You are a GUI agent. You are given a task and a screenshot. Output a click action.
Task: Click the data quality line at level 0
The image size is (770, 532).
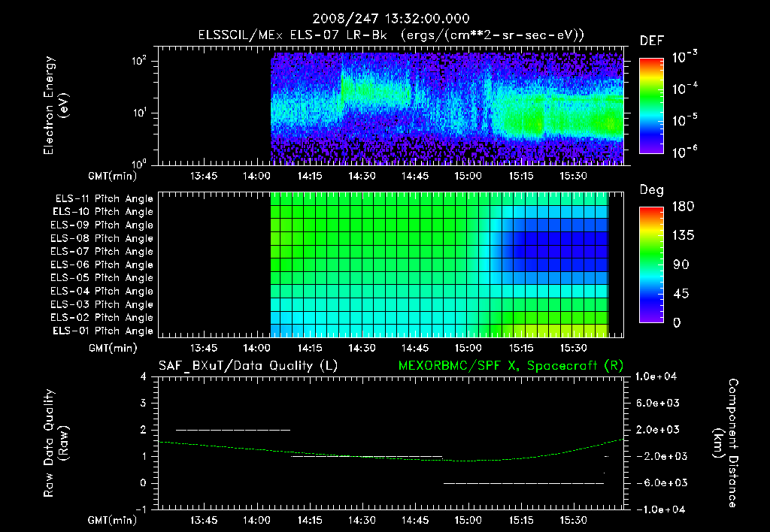point(523,483)
